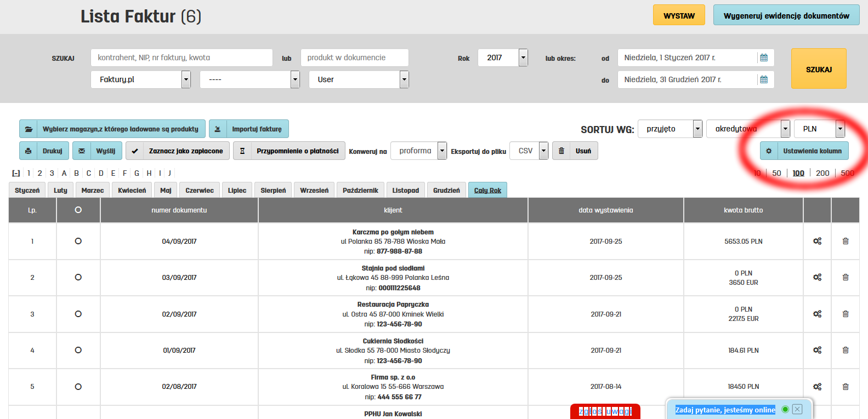
Task: Switch to the Wrzesień month tab
Action: coord(314,190)
